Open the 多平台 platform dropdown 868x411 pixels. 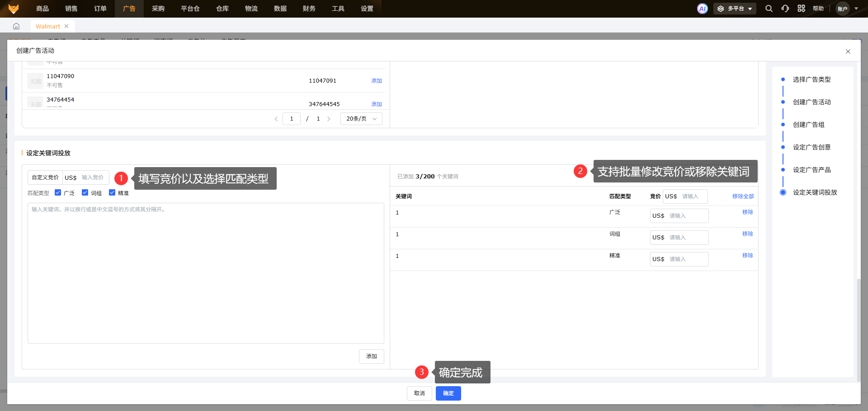click(735, 9)
